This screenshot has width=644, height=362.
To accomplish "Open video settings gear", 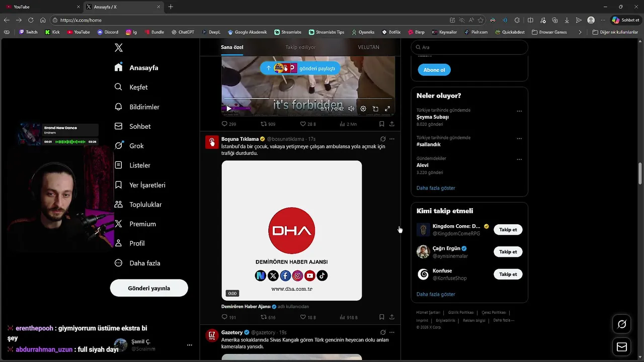I will 363,109.
